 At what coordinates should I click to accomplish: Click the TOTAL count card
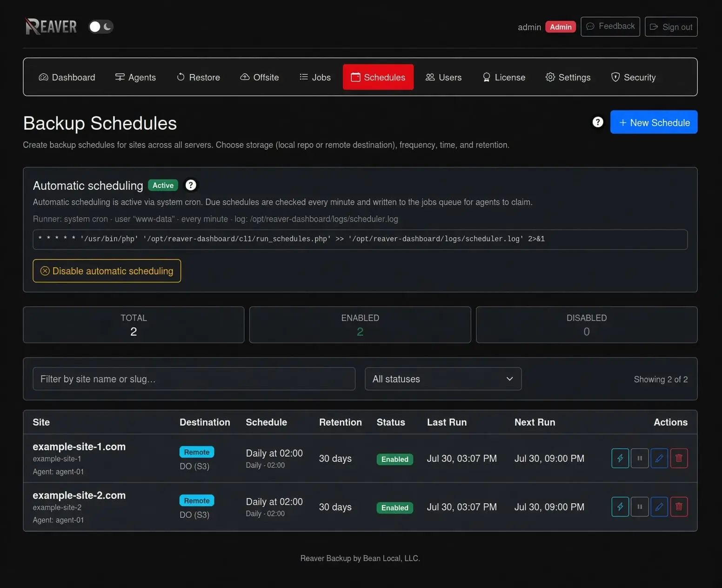click(x=134, y=325)
